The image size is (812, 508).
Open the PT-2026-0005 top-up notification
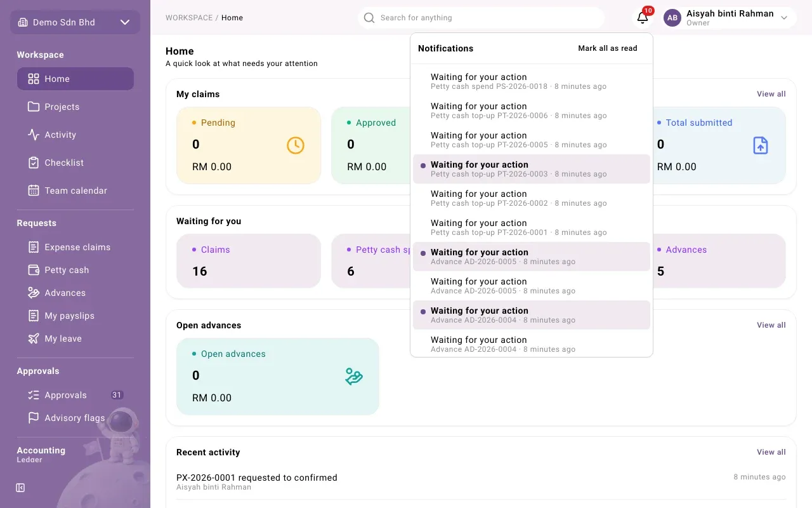[x=532, y=140]
